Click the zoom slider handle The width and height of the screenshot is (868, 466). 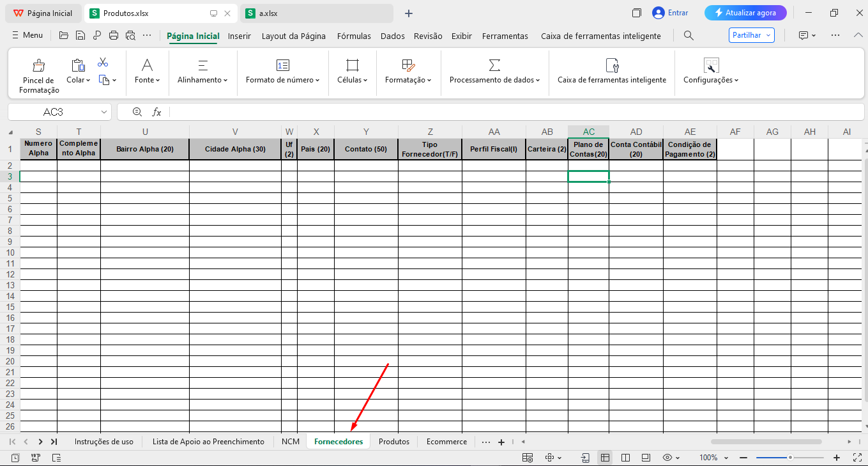tap(790, 458)
